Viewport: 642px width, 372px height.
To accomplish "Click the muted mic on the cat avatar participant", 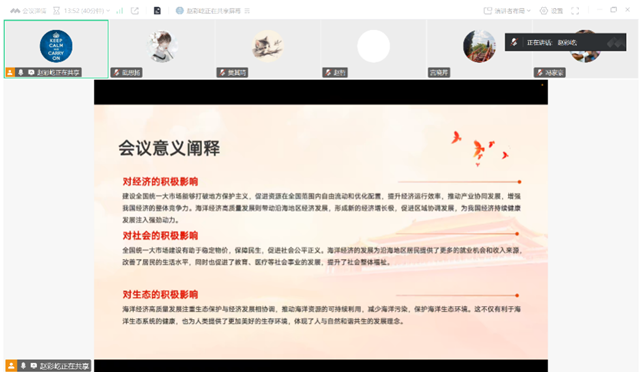I will click(222, 73).
